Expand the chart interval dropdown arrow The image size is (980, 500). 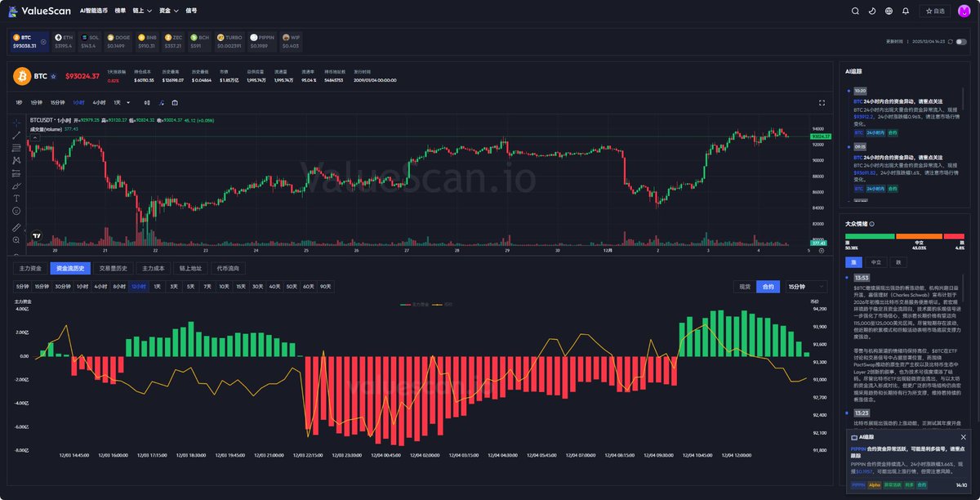[x=130, y=102]
